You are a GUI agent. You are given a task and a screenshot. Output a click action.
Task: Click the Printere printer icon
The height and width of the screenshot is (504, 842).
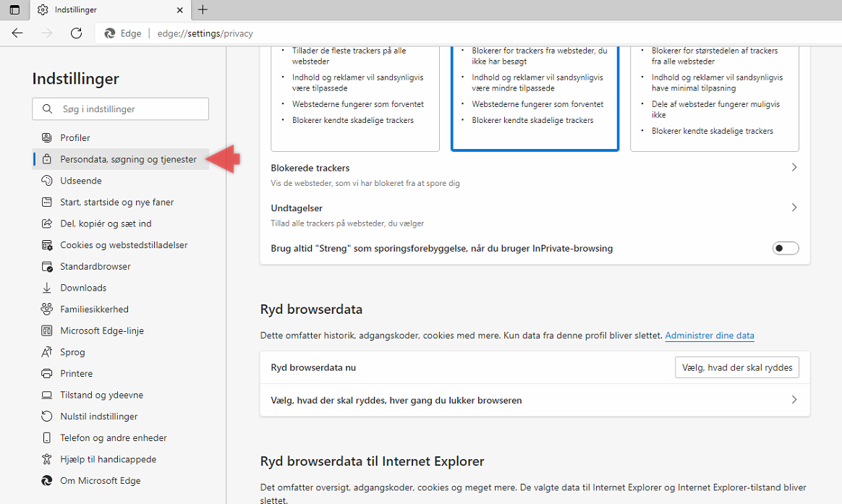(x=47, y=374)
